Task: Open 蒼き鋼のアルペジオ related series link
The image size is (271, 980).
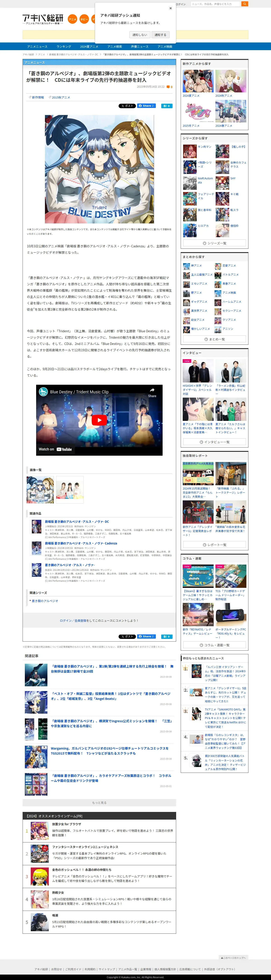Action: coord(45,601)
